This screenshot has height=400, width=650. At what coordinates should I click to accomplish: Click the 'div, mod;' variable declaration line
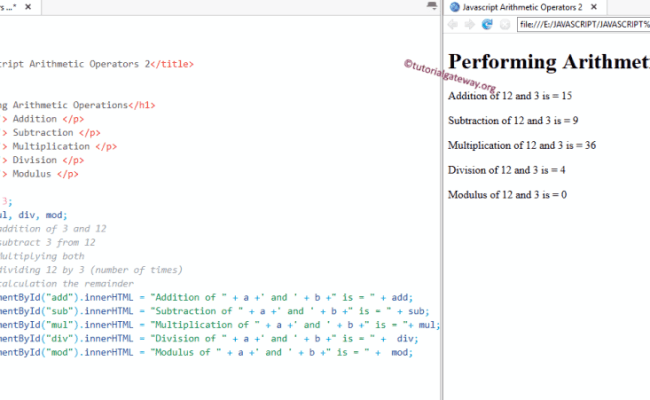34,215
